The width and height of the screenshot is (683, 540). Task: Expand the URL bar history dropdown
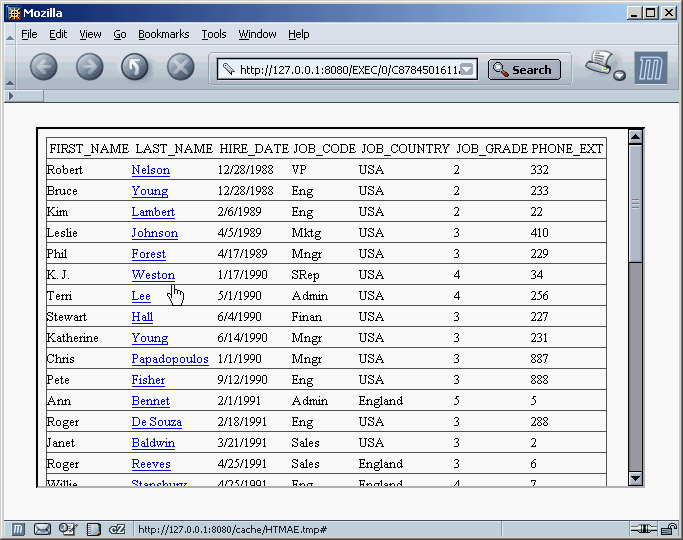point(469,70)
